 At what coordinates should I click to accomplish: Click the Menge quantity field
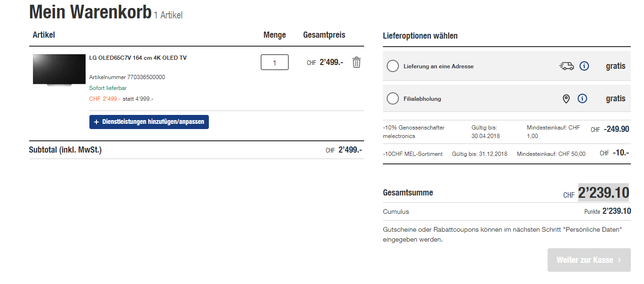[274, 62]
